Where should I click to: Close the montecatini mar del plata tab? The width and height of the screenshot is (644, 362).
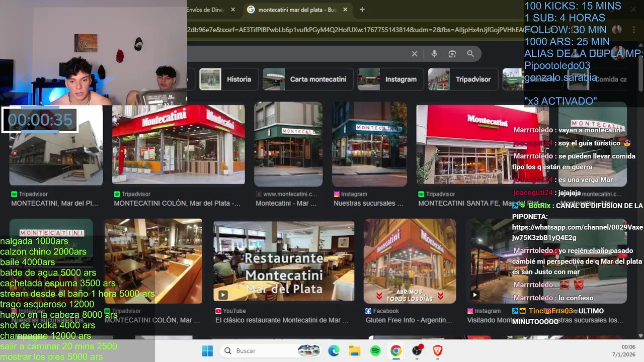(x=345, y=10)
